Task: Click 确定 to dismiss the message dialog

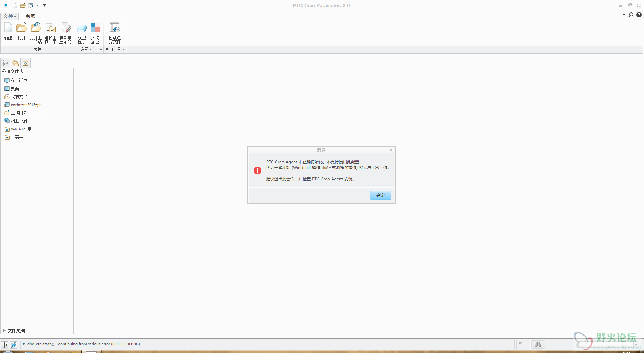Action: (380, 196)
